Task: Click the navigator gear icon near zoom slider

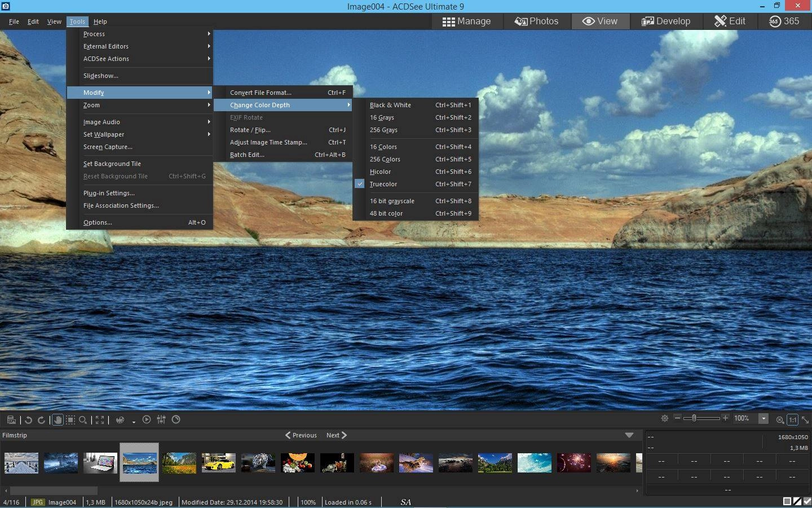Action: [x=665, y=418]
